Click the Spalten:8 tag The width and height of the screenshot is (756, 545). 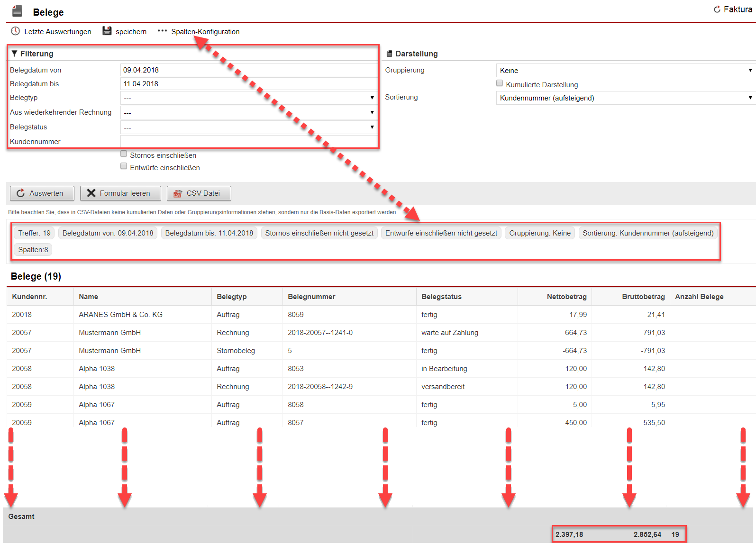[33, 250]
